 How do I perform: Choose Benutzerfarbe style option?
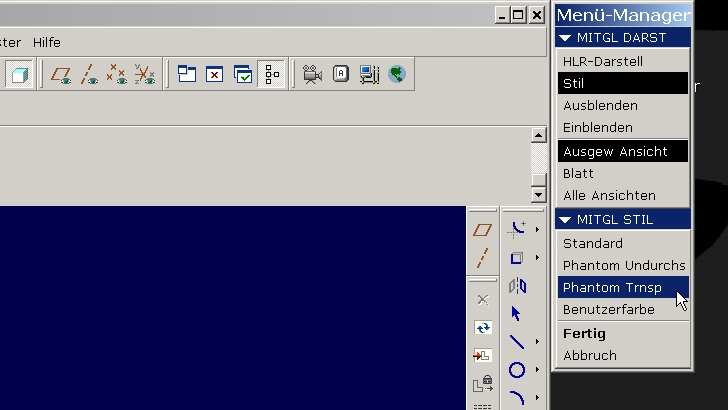623,309
